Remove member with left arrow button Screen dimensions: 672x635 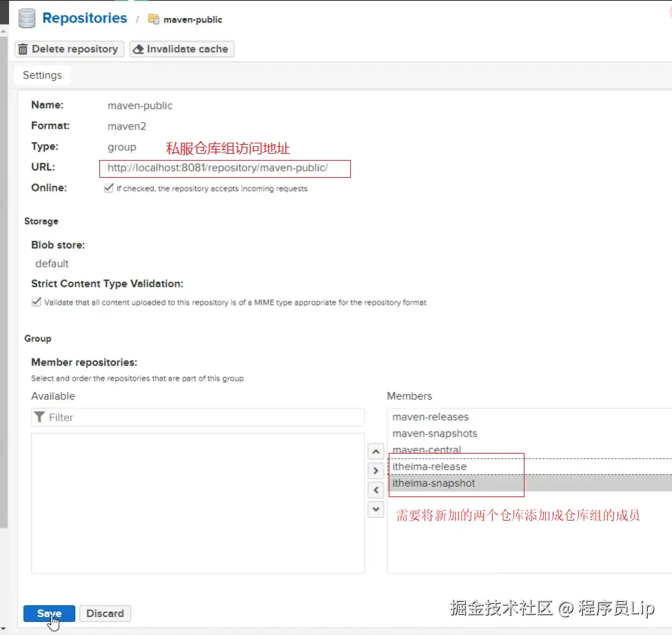[376, 490]
